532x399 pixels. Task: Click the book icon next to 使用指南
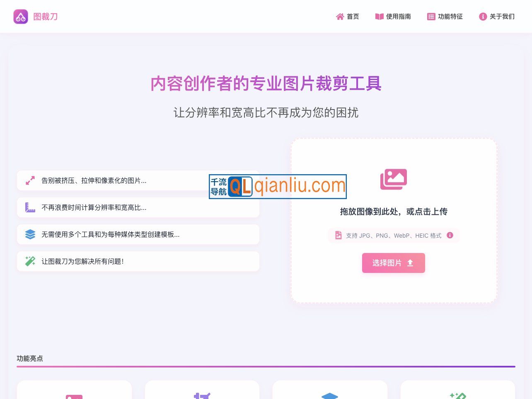(379, 16)
